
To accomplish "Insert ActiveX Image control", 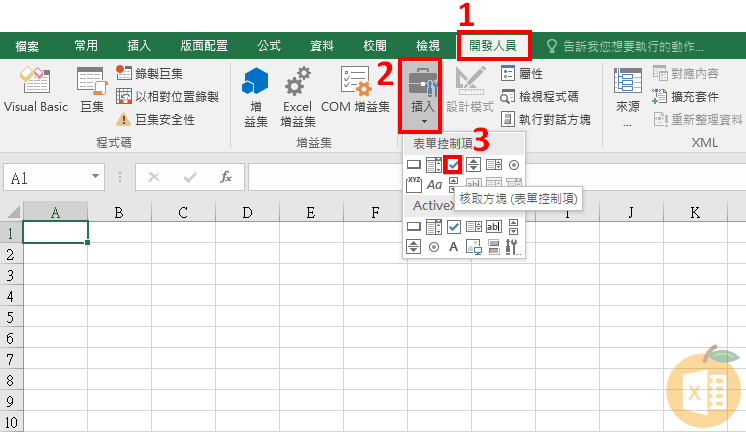I will point(474,247).
